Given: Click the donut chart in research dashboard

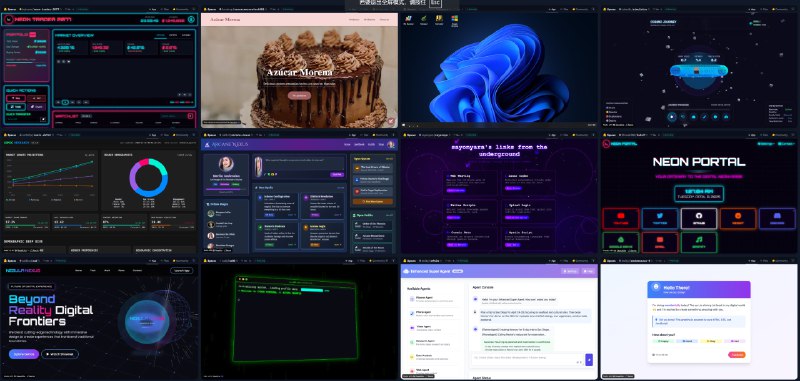Looking at the screenshot, I should click(x=148, y=177).
